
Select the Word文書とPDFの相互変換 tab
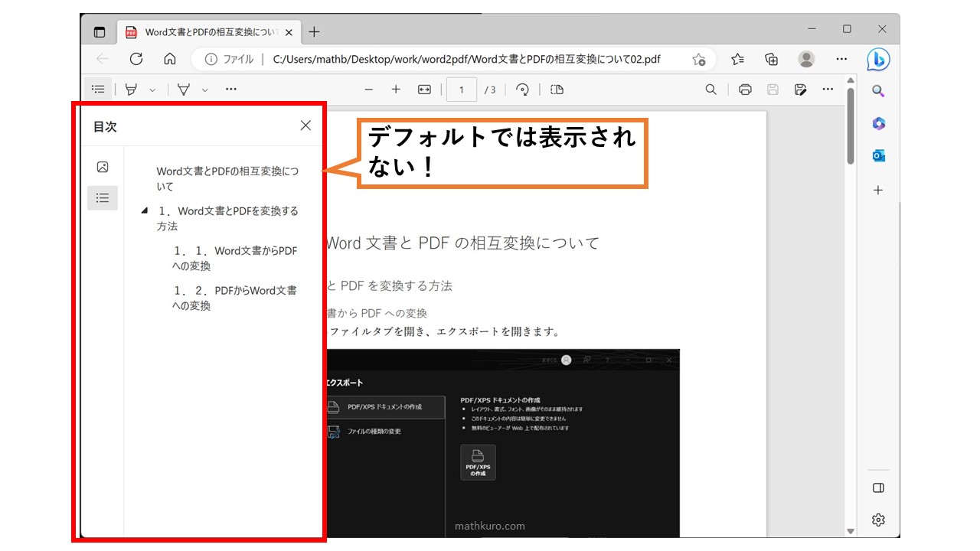(209, 31)
